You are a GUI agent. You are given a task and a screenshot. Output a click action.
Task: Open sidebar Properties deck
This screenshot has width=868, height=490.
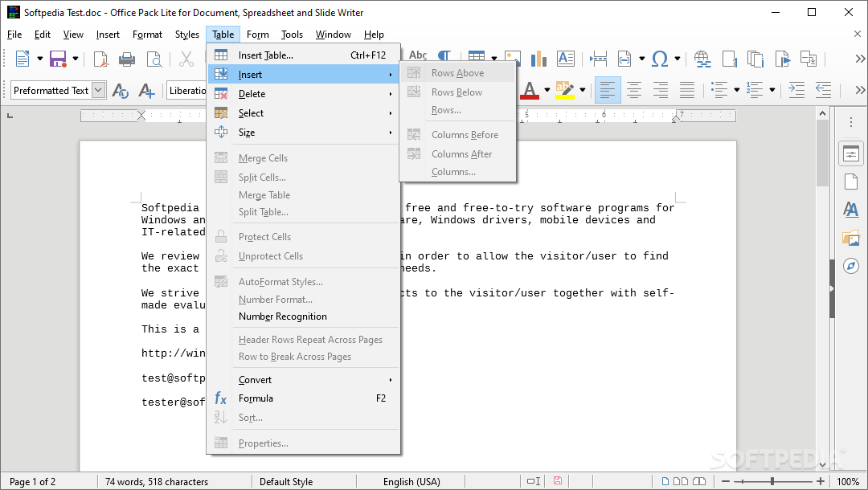(x=851, y=154)
